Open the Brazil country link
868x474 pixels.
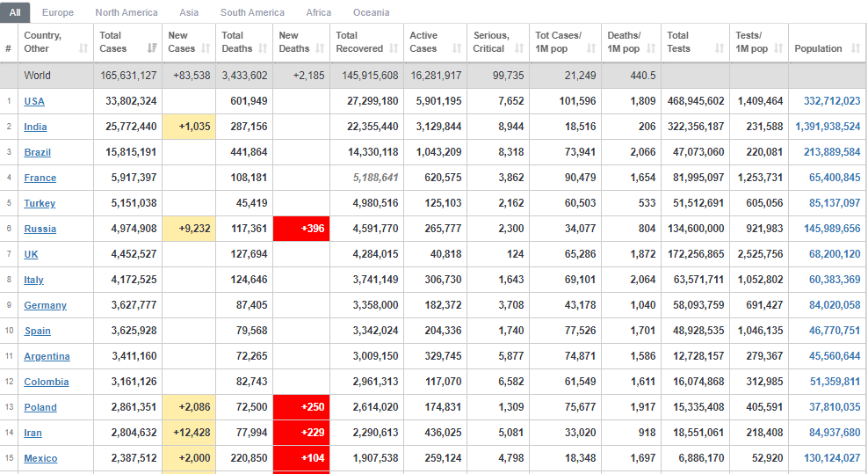(38, 152)
